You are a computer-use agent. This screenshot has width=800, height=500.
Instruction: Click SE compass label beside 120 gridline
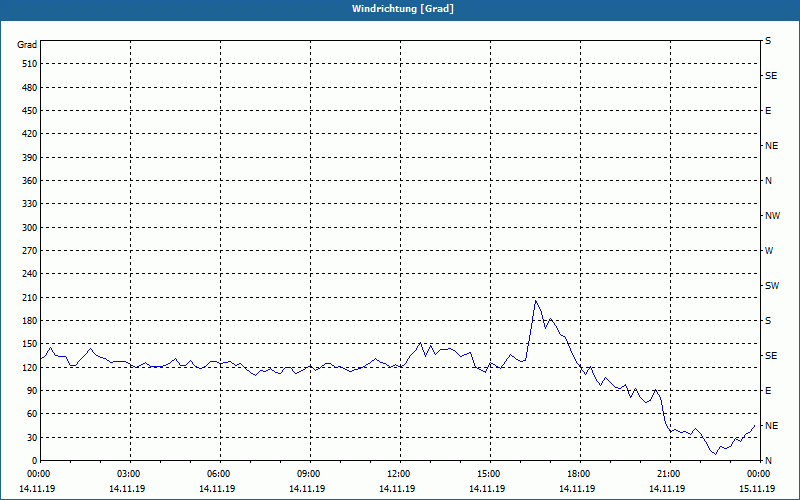pos(771,356)
